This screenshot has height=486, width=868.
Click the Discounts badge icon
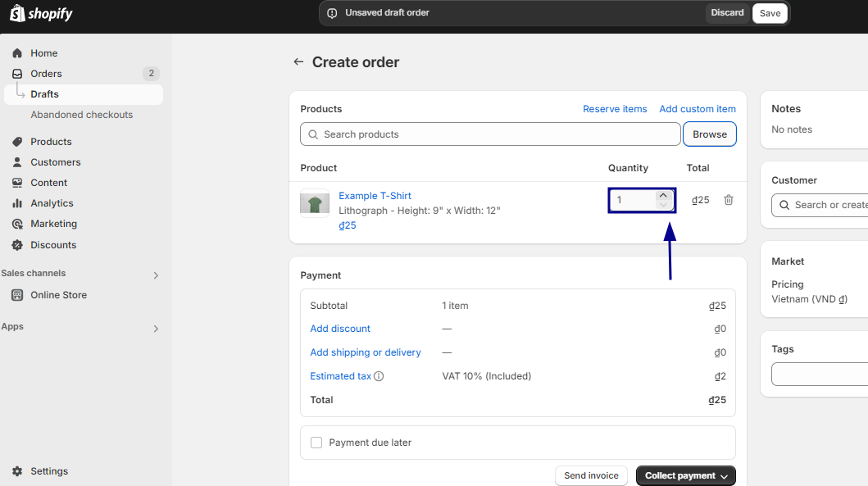click(17, 245)
